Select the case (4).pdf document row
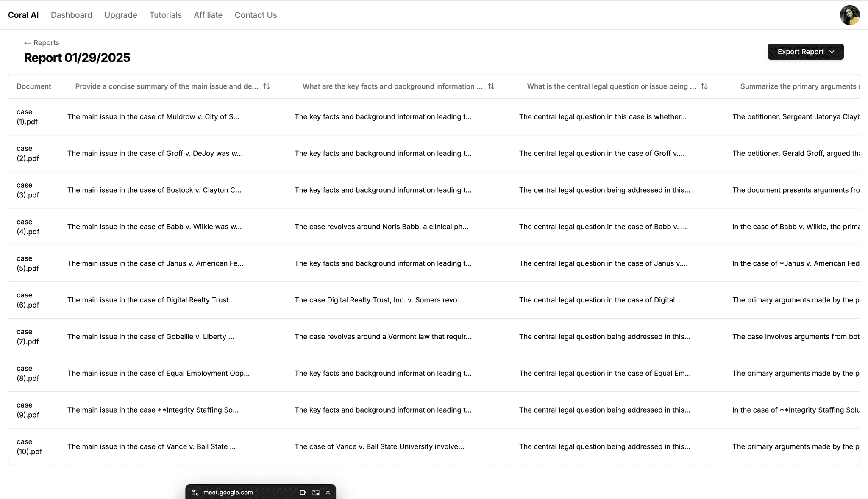This screenshot has height=499, width=868. click(x=28, y=227)
